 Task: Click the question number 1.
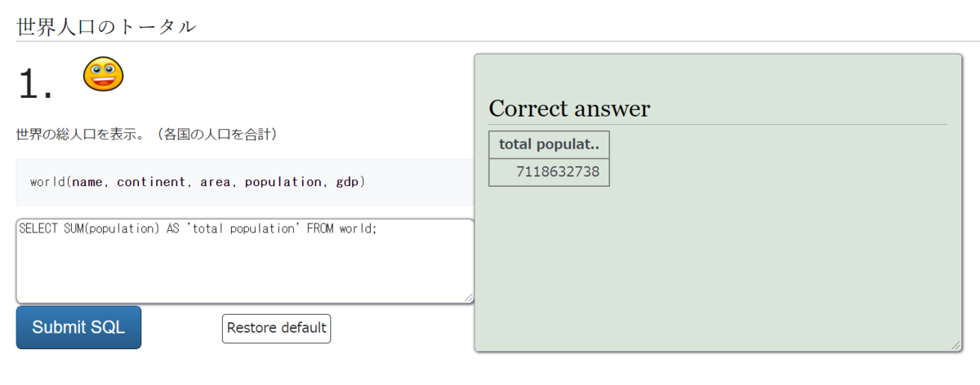pos(36,83)
